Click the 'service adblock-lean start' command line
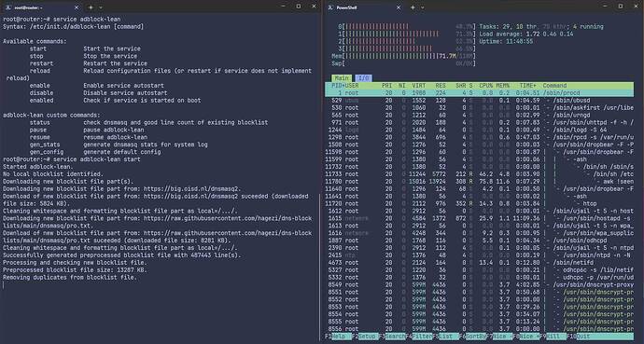This screenshot has width=644, height=344. [x=72, y=159]
